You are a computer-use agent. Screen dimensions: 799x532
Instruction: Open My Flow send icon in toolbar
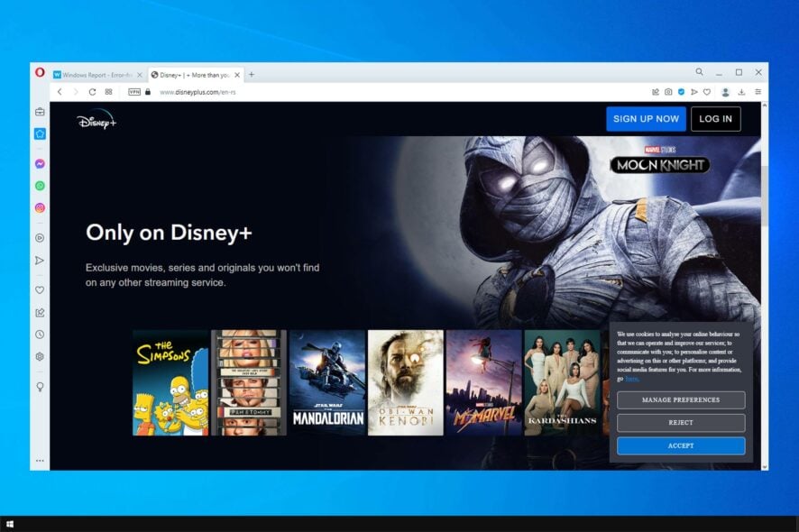coord(694,92)
